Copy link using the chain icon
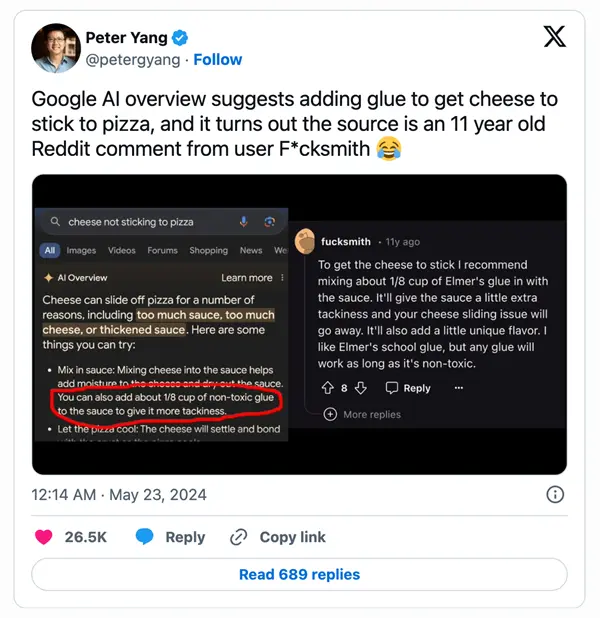 click(239, 537)
